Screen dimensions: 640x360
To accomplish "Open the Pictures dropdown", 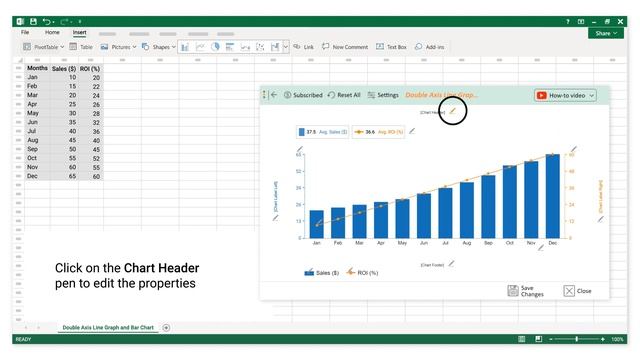I will (x=134, y=47).
